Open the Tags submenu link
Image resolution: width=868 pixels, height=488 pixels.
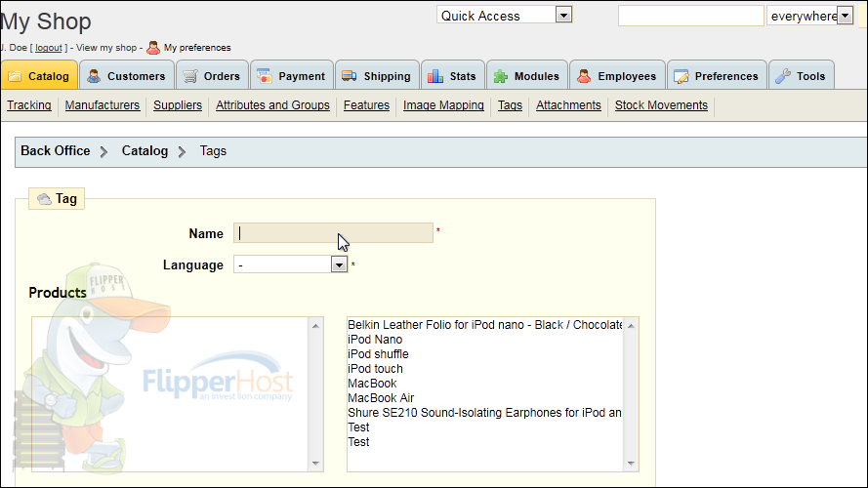510,105
